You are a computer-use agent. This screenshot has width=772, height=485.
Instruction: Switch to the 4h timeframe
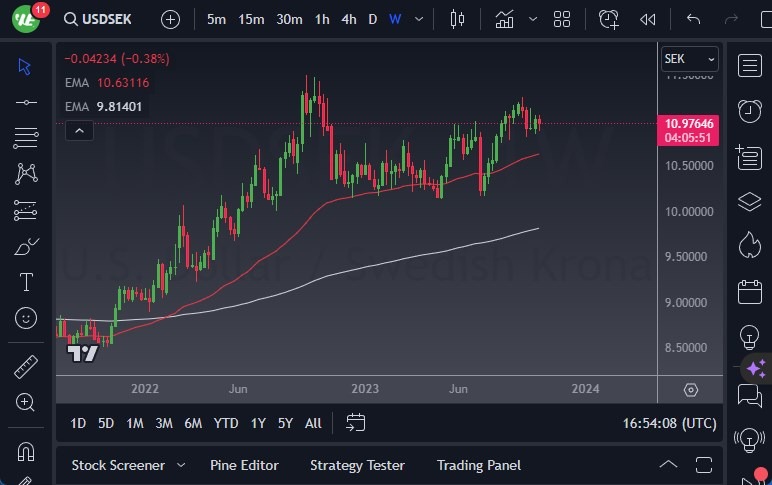348,19
